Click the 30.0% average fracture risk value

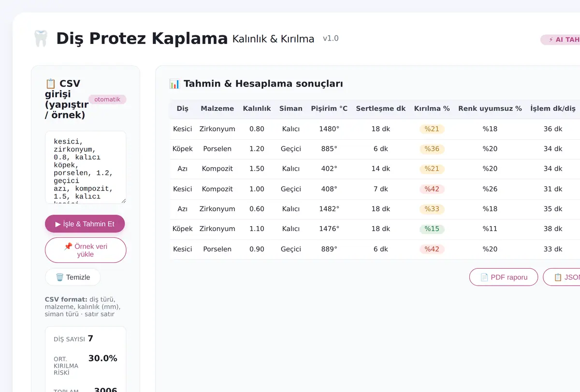click(102, 358)
